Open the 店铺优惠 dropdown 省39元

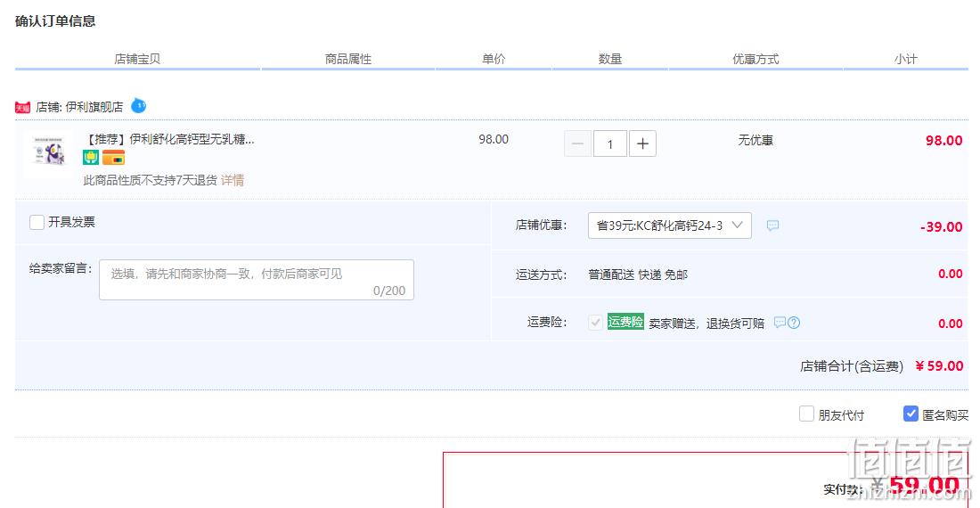669,225
